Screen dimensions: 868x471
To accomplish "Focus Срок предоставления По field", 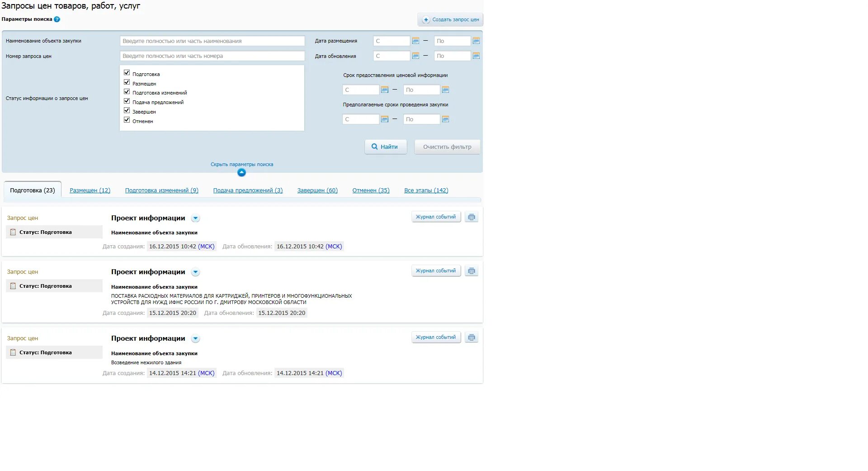I will pyautogui.click(x=421, y=90).
